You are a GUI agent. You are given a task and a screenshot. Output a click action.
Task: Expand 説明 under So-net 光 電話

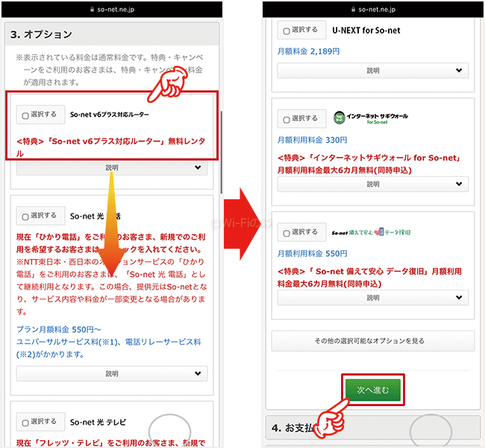112,373
